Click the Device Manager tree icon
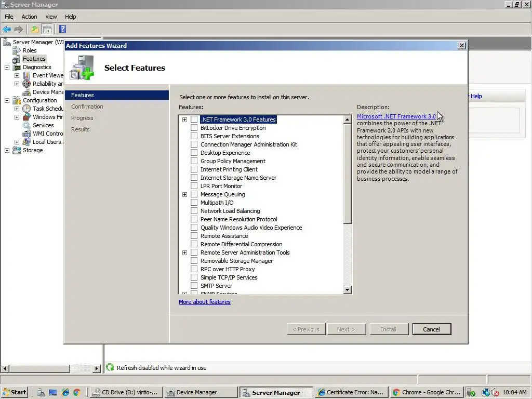Image resolution: width=532 pixels, height=399 pixels. [26, 92]
